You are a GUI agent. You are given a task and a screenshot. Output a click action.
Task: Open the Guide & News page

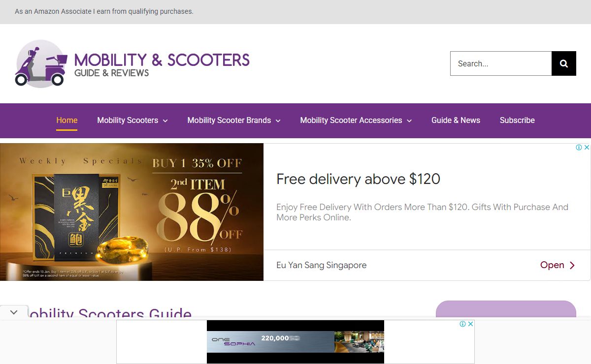[x=456, y=120]
